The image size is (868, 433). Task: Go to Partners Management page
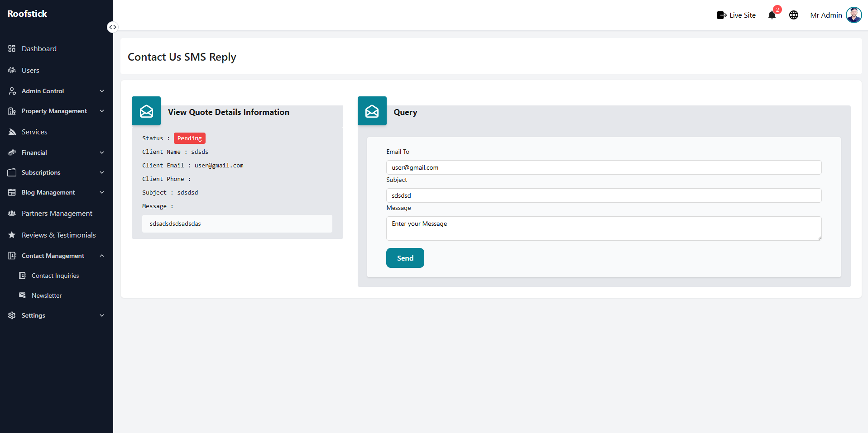click(x=57, y=213)
